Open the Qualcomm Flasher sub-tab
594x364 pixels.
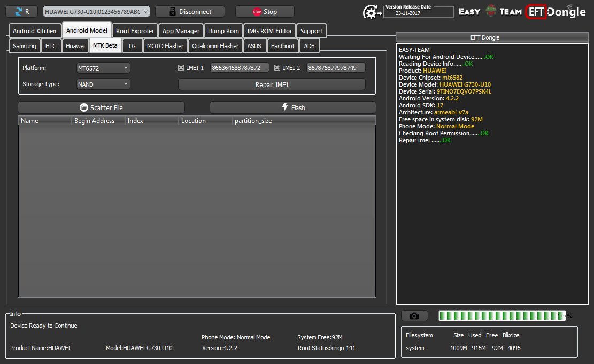[x=215, y=46]
